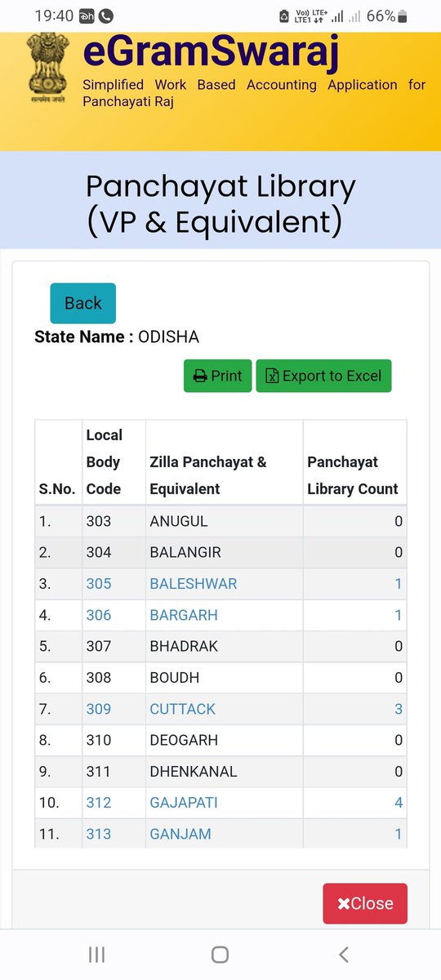Print the library report

[x=217, y=376]
